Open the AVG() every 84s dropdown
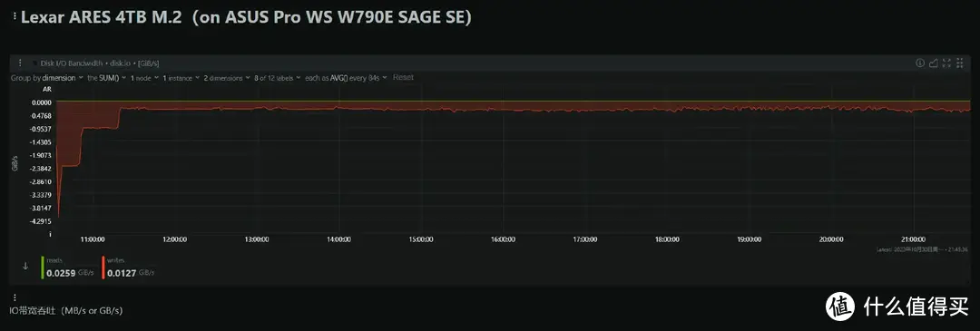 click(x=347, y=77)
